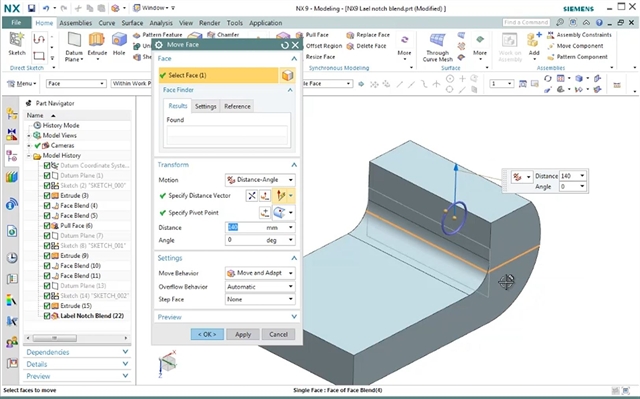
Task: Click the Apply button
Action: pyautogui.click(x=243, y=335)
